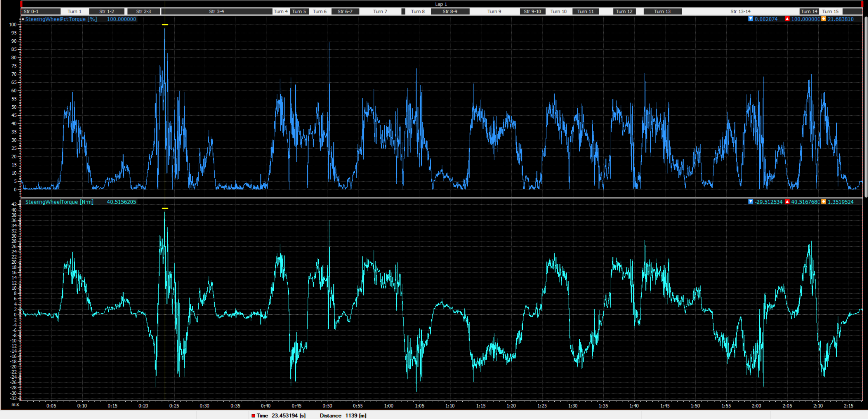This screenshot has width=868, height=419.
Task: Click the 50 label on the upper Y axis
Action: [14, 107]
